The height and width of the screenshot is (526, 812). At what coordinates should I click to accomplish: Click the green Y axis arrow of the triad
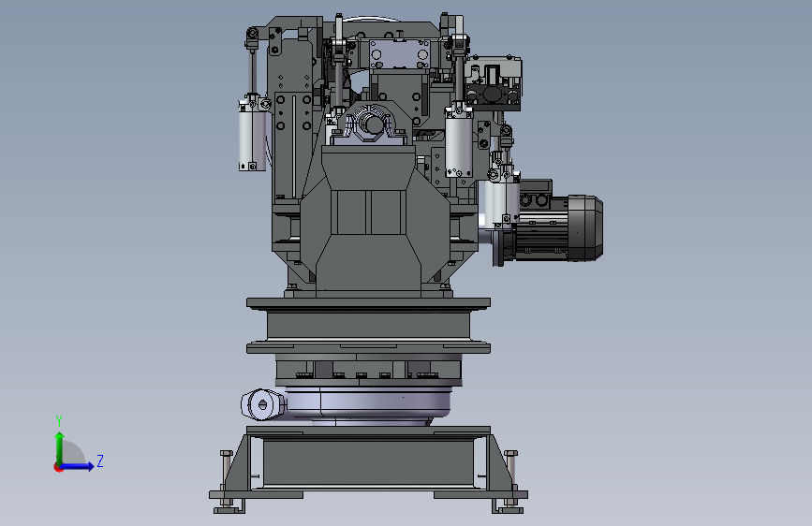[60, 447]
